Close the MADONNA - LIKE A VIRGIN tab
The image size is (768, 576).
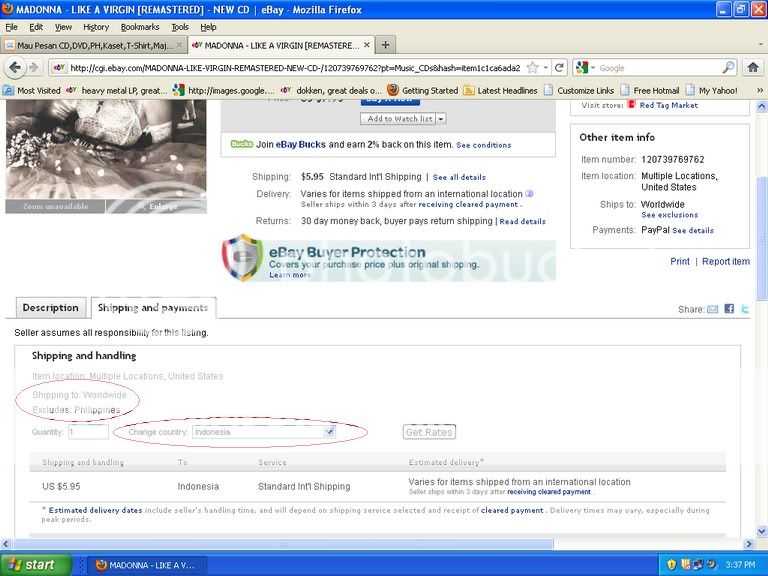[x=366, y=45]
